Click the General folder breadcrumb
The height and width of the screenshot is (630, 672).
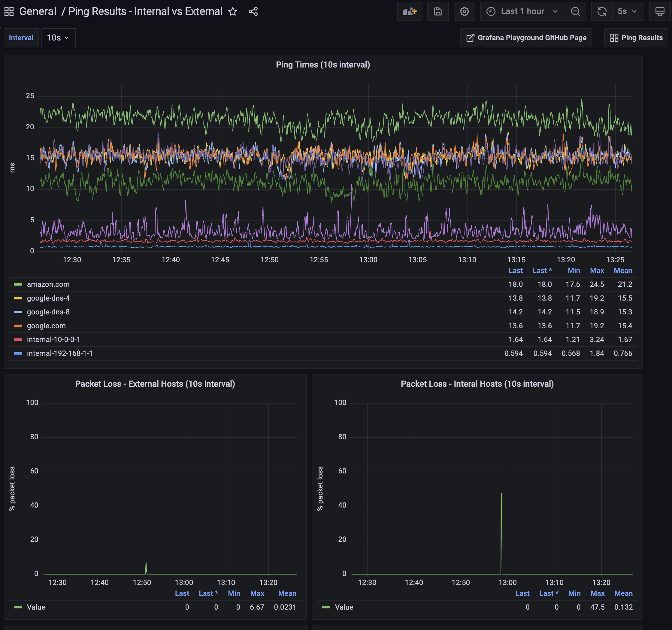click(38, 11)
